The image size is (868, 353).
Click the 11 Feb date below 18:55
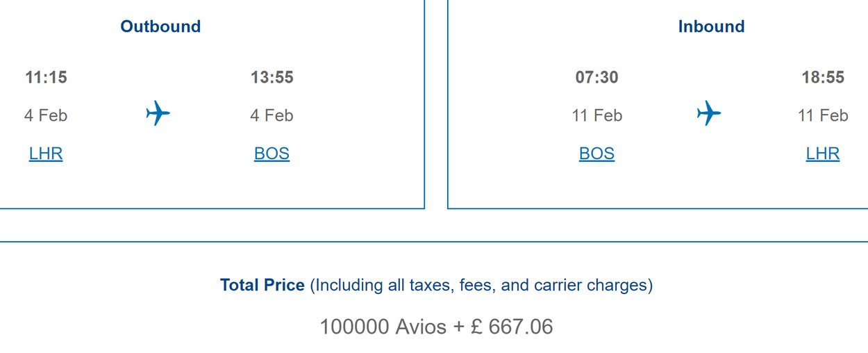point(823,115)
